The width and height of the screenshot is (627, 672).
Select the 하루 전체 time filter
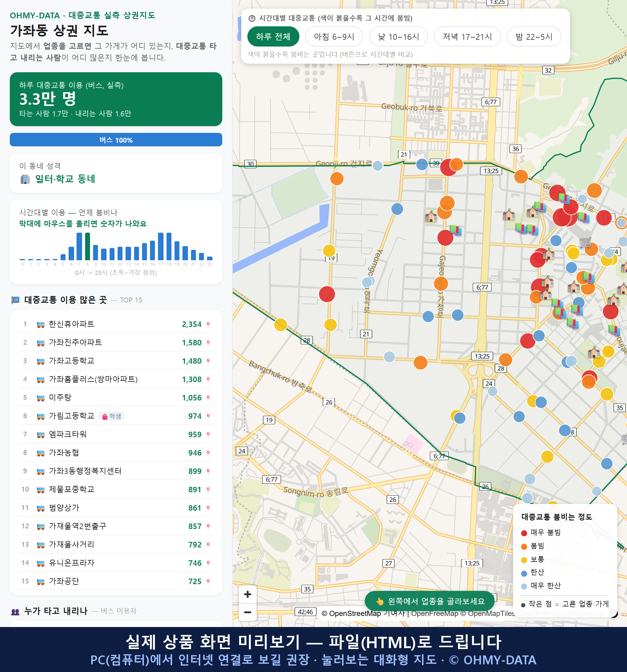click(x=273, y=36)
